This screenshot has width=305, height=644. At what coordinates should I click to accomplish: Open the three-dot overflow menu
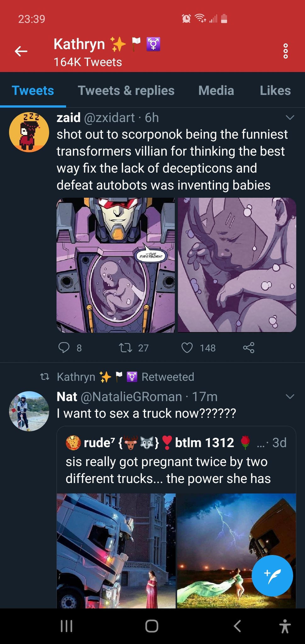[x=286, y=51]
